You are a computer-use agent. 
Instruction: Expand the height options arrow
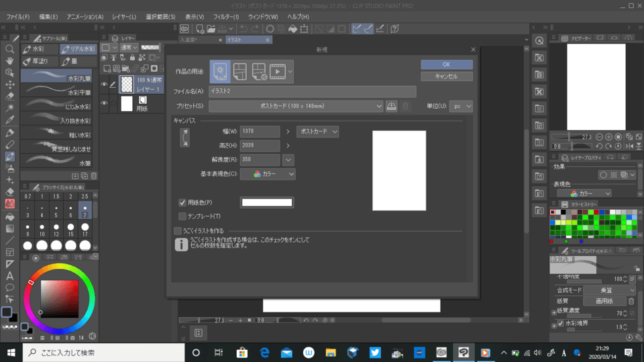288,145
